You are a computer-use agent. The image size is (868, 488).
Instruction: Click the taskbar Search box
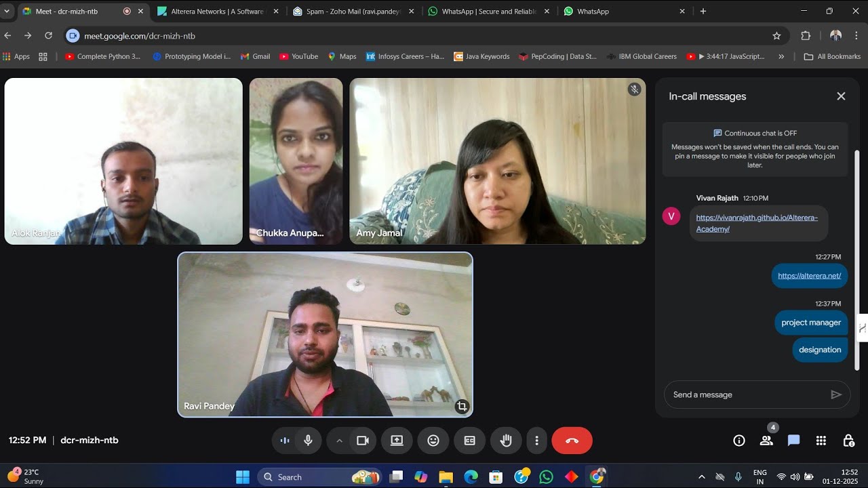pos(319,477)
